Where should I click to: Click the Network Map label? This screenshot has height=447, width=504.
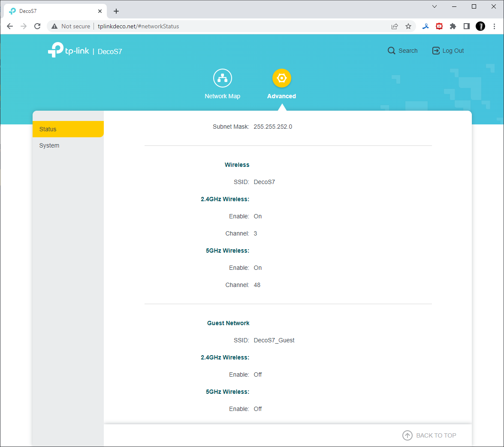[x=223, y=96]
